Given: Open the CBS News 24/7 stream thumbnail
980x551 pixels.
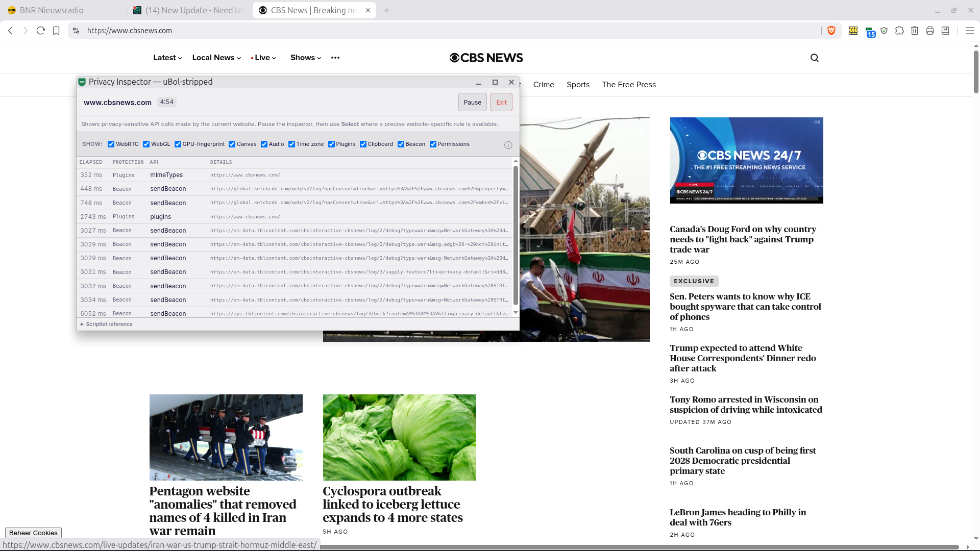Looking at the screenshot, I should (746, 160).
